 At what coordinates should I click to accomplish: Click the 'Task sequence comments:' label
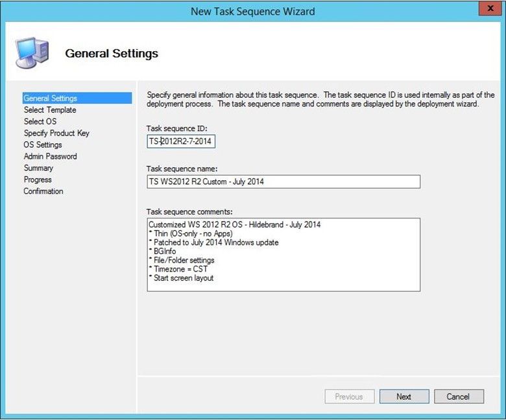click(189, 211)
